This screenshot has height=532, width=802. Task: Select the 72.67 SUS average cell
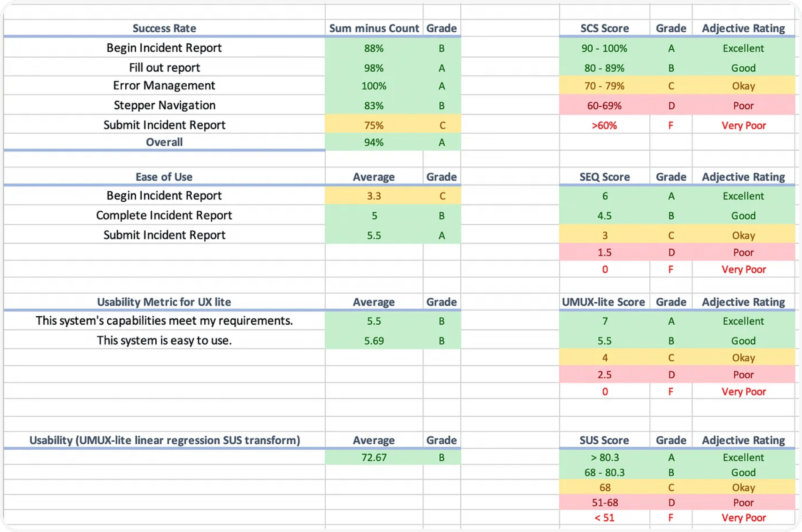[373, 457]
